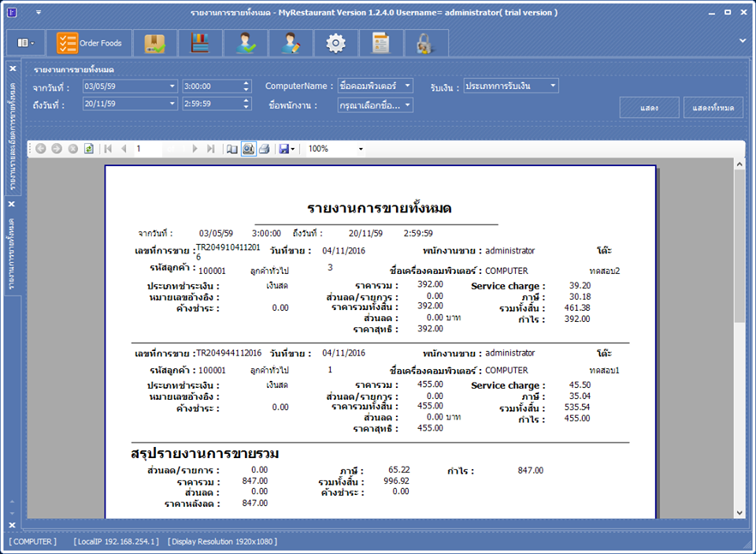Click the Display Resolution 1920x1080 status entry
756x554 pixels.
point(222,541)
